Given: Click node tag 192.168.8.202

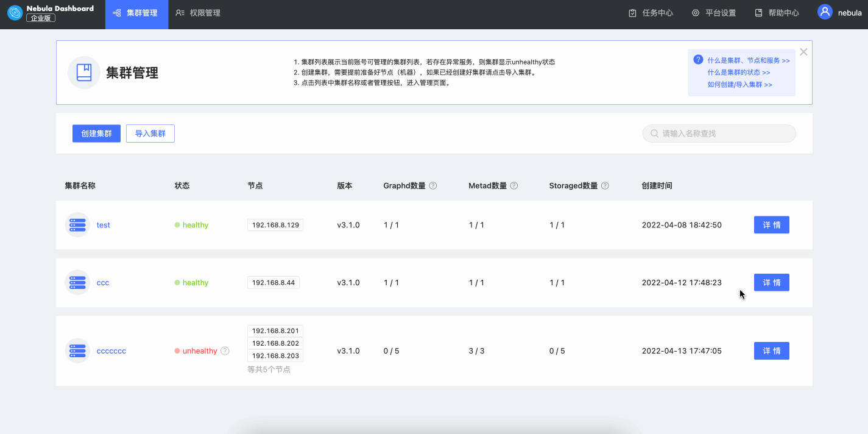Looking at the screenshot, I should (x=275, y=343).
